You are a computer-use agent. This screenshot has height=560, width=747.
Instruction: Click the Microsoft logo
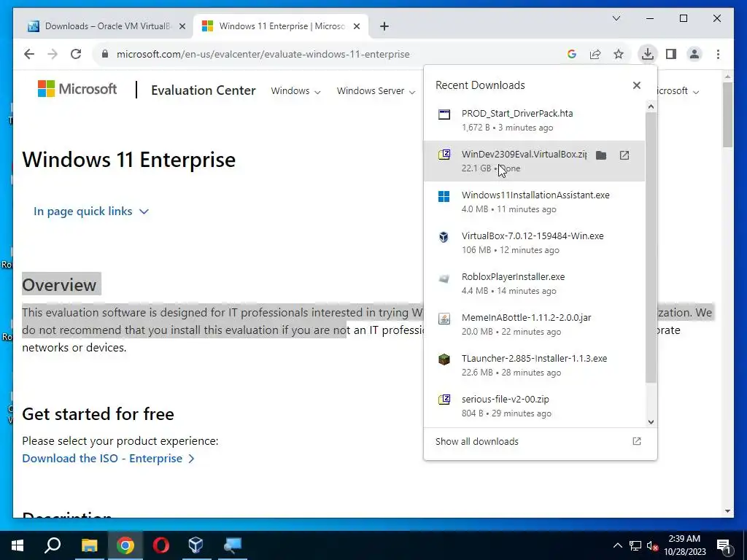[x=77, y=89]
